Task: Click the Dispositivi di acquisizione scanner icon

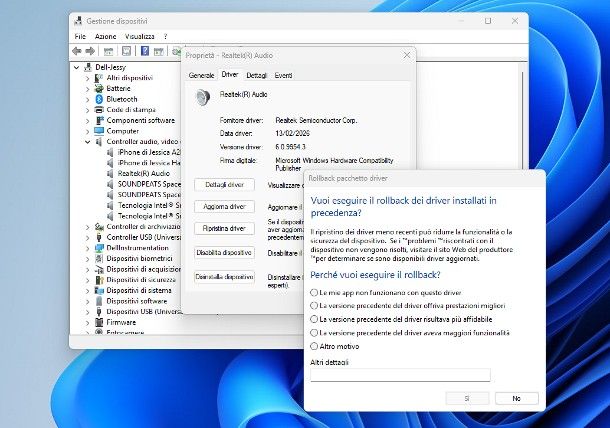Action: pos(99,269)
